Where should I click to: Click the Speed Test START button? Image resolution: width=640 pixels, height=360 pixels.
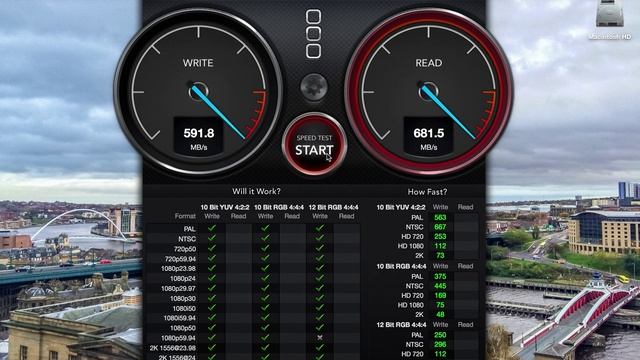[x=314, y=144]
